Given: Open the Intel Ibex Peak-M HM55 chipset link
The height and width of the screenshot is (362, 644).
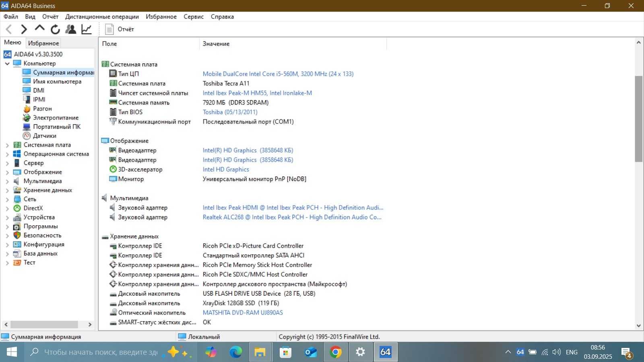Looking at the screenshot, I should point(257,93).
